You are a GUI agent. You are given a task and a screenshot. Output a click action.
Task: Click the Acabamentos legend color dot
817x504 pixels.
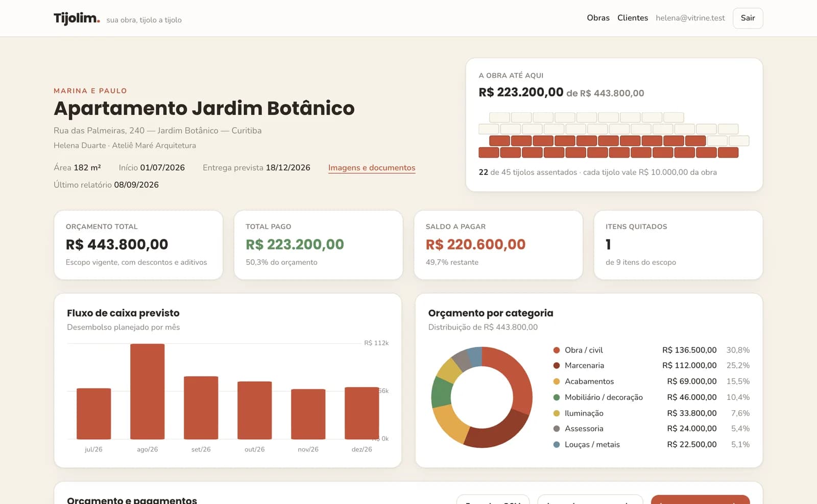coord(557,382)
